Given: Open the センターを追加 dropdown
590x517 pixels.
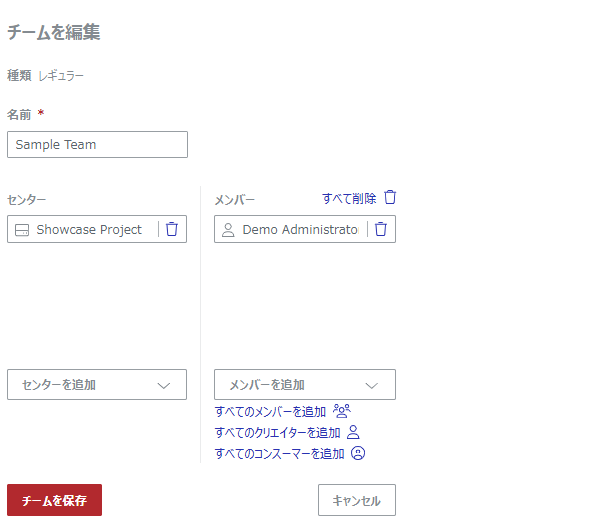Looking at the screenshot, I should pyautogui.click(x=97, y=385).
